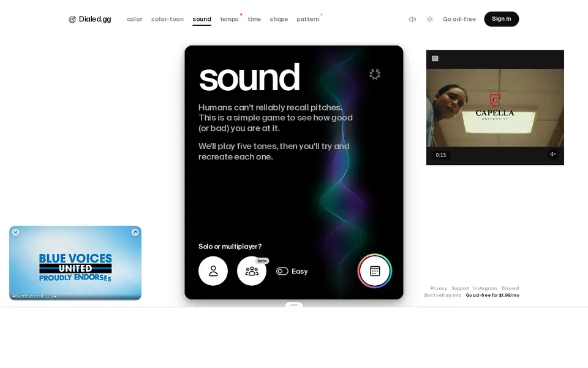Switch to the pattern tab
The height and width of the screenshot is (368, 588).
pos(308,19)
